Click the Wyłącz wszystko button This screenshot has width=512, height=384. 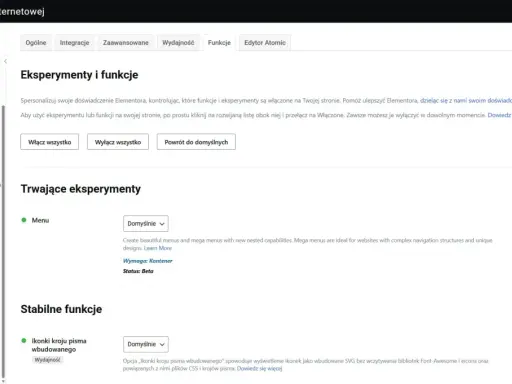click(118, 142)
